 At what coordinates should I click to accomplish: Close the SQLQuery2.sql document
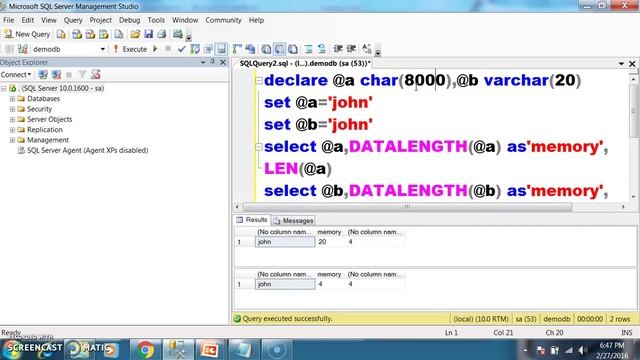pyautogui.click(x=632, y=64)
